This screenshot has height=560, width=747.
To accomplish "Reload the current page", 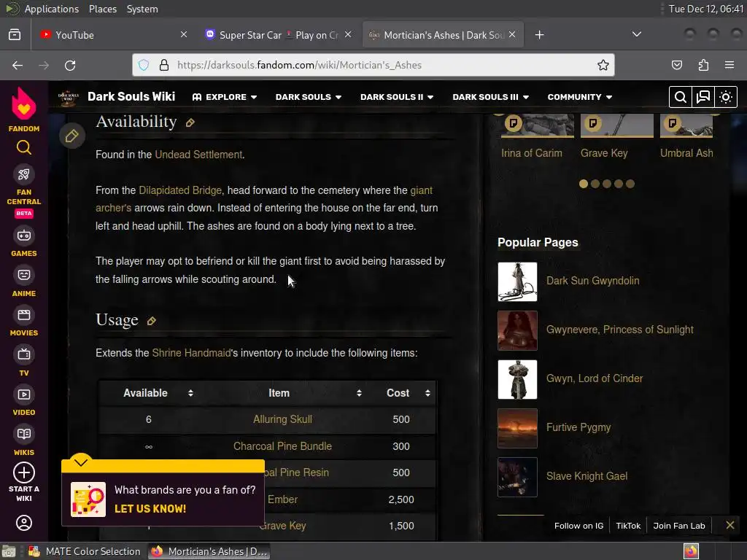I will pyautogui.click(x=70, y=65).
